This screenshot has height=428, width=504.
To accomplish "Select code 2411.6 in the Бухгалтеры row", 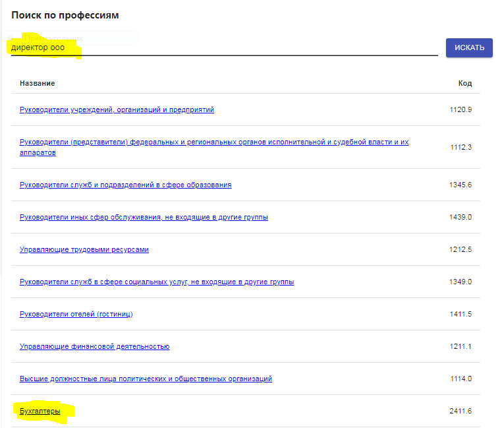I will (460, 411).
